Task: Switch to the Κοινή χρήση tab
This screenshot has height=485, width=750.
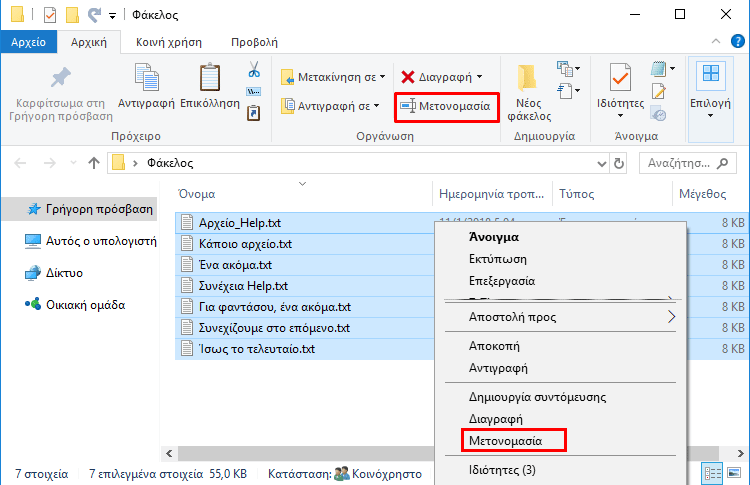Action: point(169,42)
